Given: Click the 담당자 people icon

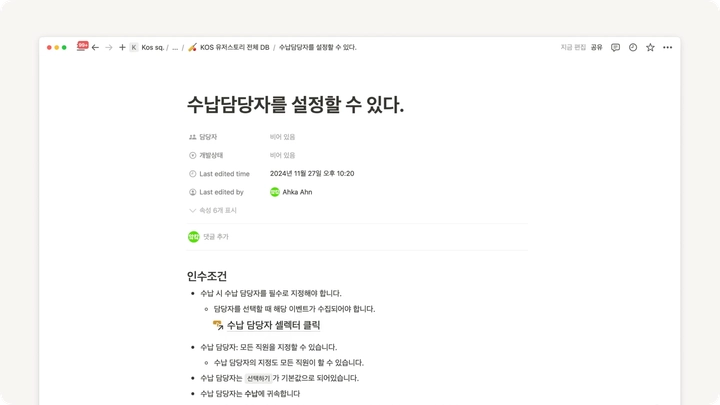Looking at the screenshot, I should click(192, 137).
